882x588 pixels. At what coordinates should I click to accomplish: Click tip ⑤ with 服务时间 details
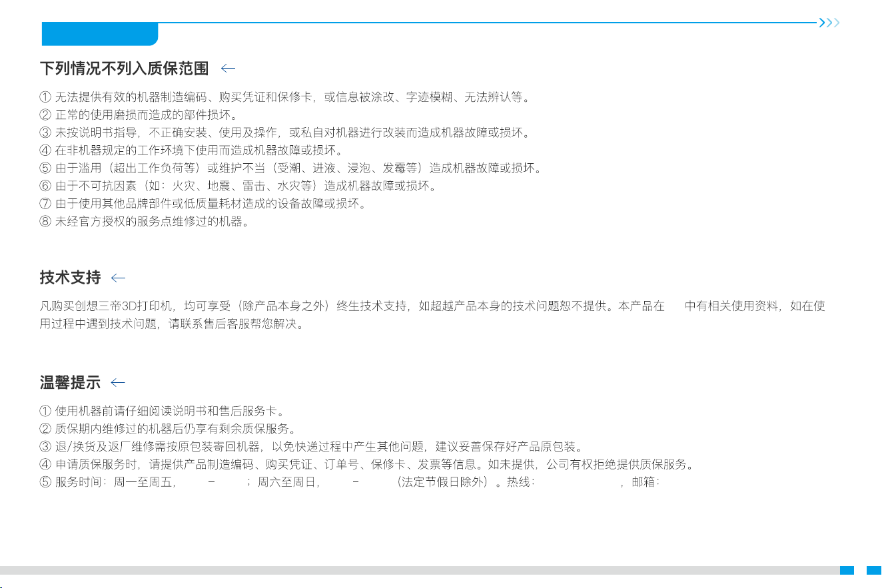[350, 482]
